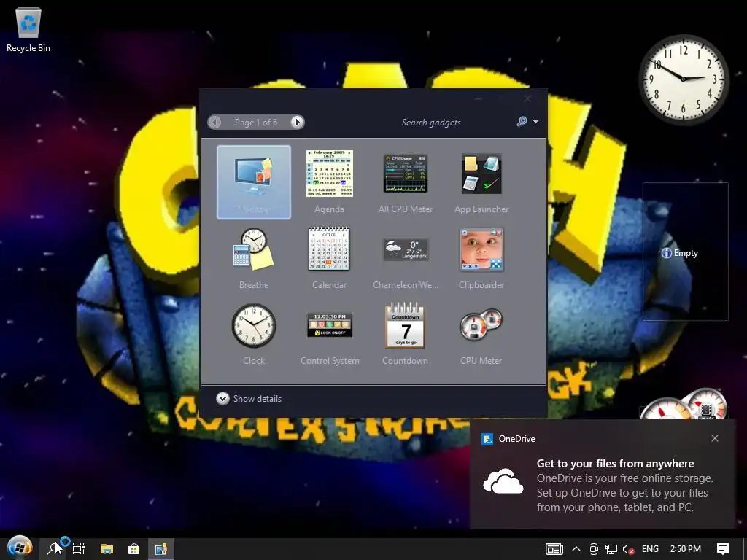The image size is (747, 560).
Task: Select the Calendar gadget
Action: point(329,258)
